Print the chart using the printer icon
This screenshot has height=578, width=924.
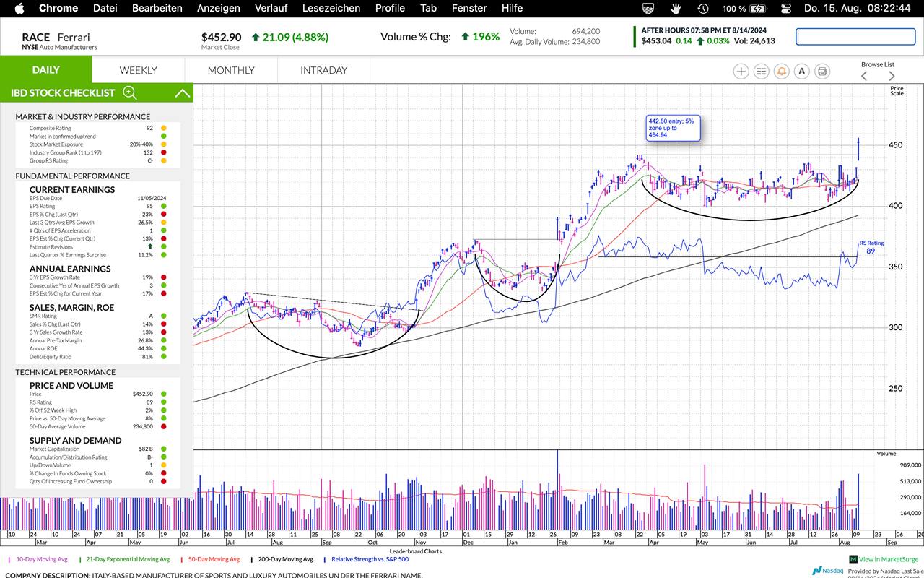click(x=822, y=71)
